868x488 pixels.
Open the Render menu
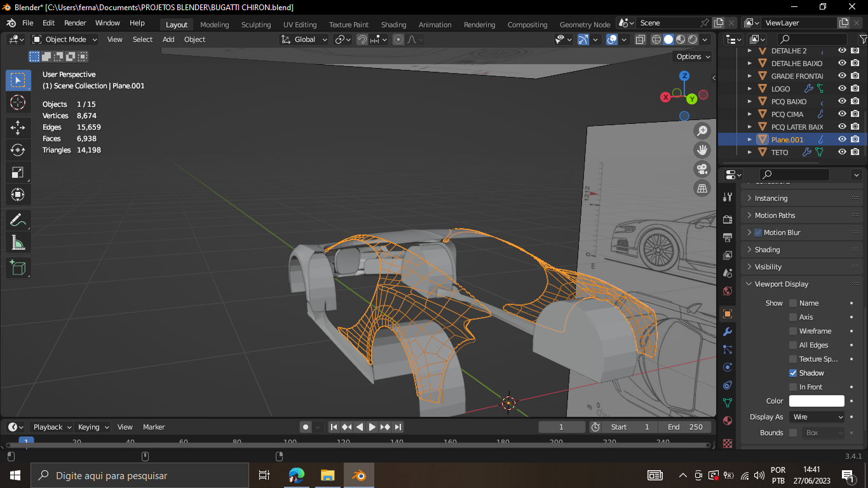(75, 23)
